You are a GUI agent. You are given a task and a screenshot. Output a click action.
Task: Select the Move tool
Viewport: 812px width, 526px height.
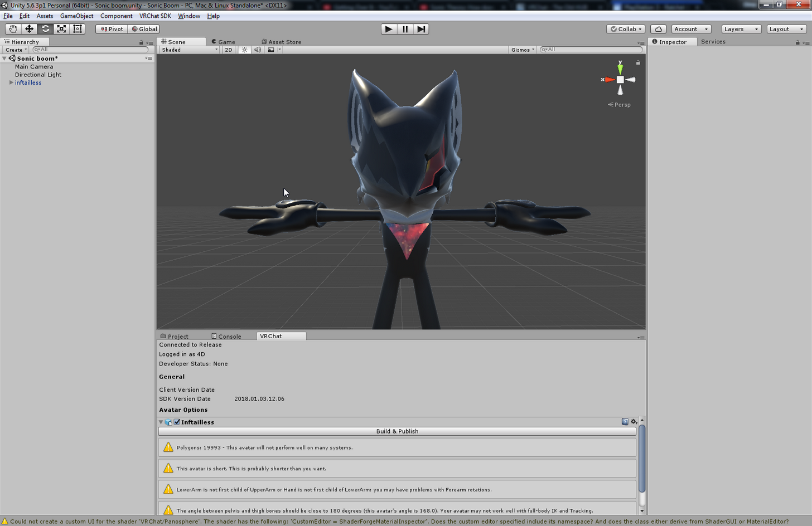tap(29, 29)
